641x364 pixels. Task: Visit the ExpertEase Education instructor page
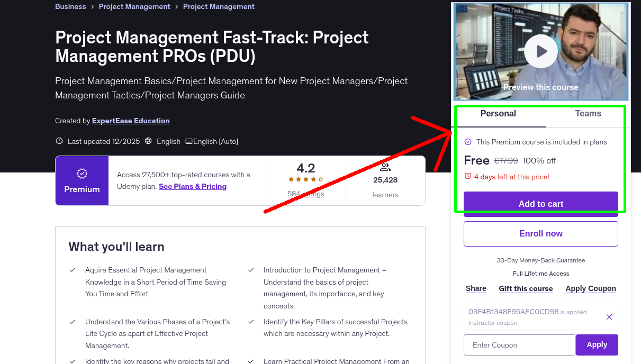(131, 121)
